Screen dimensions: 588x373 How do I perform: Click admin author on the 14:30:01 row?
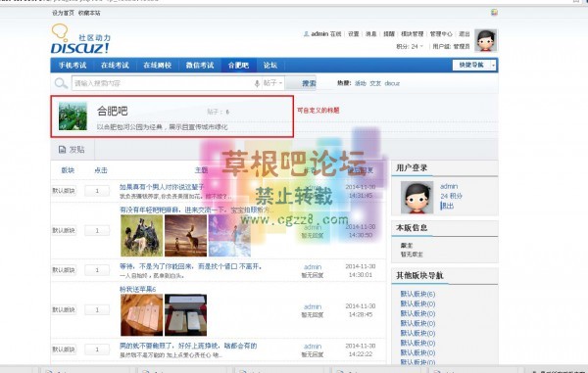point(313,267)
